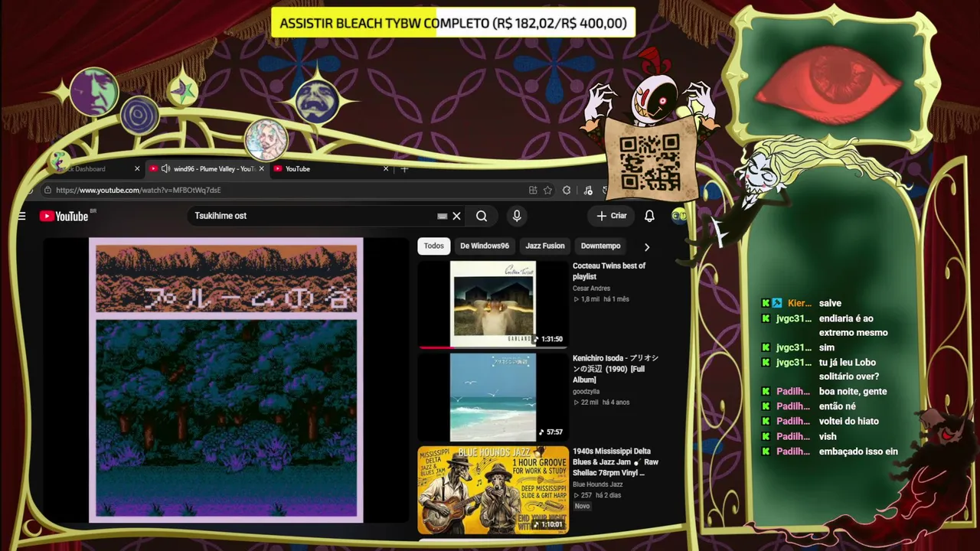
Task: Switch to the plain YouTube tab
Action: coord(330,168)
